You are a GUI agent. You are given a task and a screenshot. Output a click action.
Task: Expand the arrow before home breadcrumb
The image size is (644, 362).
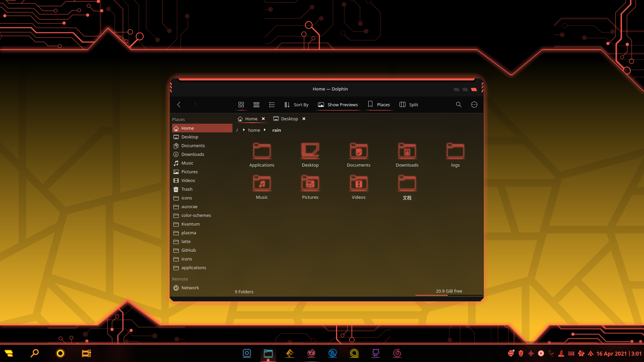[244, 130]
